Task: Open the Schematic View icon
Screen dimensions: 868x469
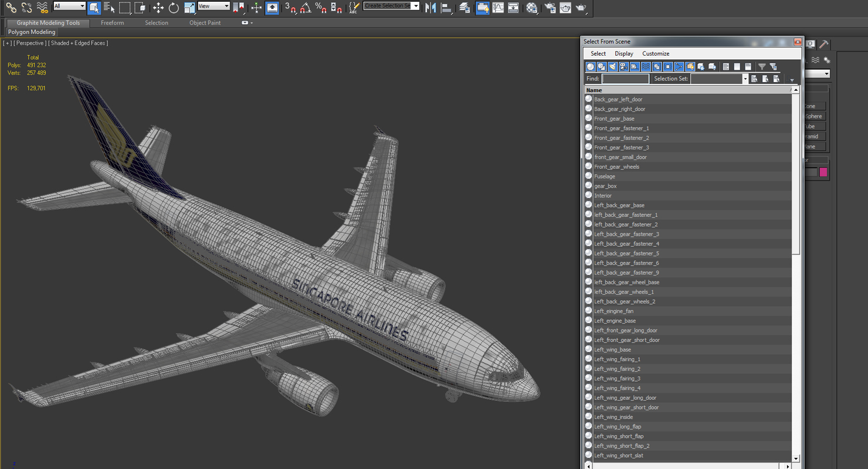Action: coord(513,8)
